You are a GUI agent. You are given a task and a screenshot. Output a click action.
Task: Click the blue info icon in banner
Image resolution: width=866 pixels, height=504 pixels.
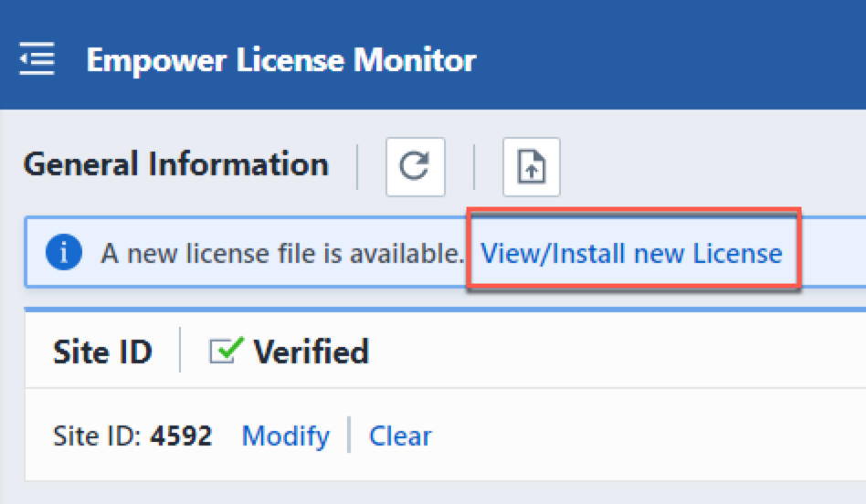[64, 252]
